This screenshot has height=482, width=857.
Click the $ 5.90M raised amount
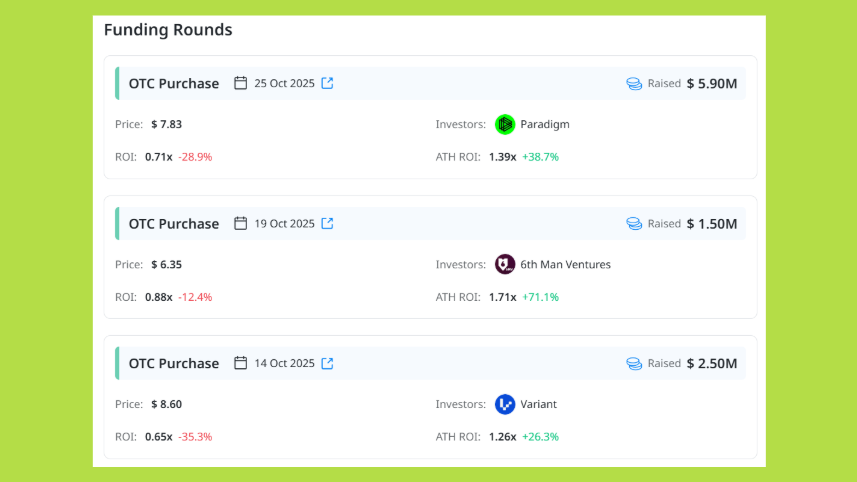(x=712, y=84)
